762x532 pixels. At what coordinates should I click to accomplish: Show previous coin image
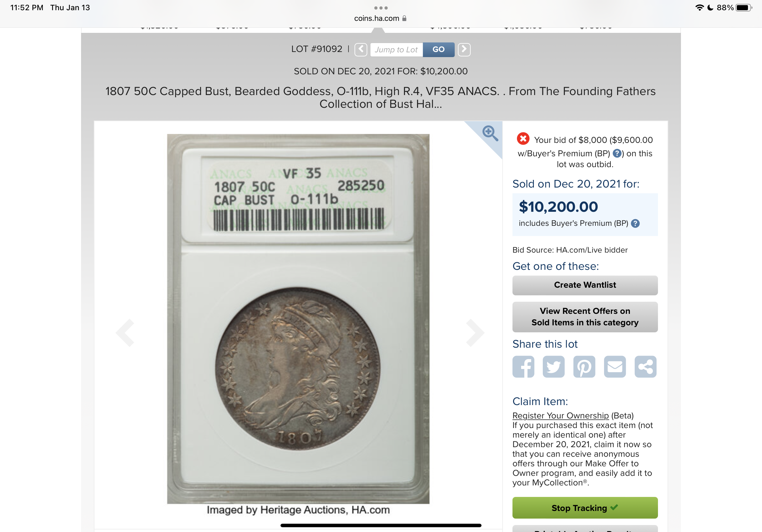pos(125,333)
